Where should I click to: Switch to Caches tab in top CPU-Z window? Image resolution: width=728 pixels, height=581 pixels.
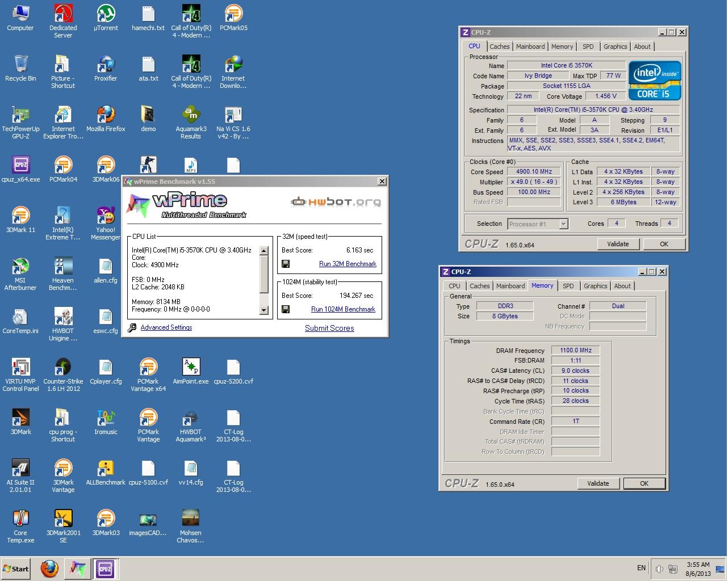500,47
